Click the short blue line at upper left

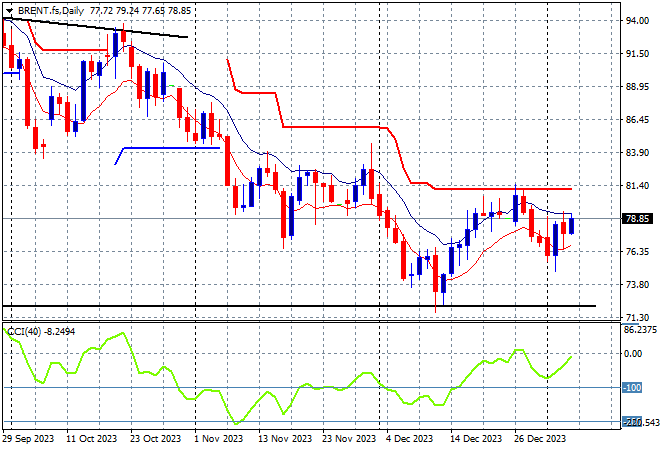pos(11,73)
